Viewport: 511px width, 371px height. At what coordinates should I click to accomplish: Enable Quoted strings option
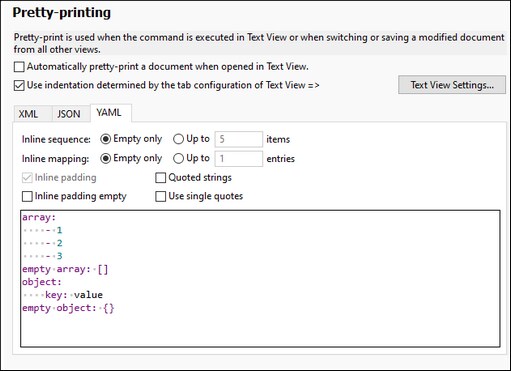[161, 178]
